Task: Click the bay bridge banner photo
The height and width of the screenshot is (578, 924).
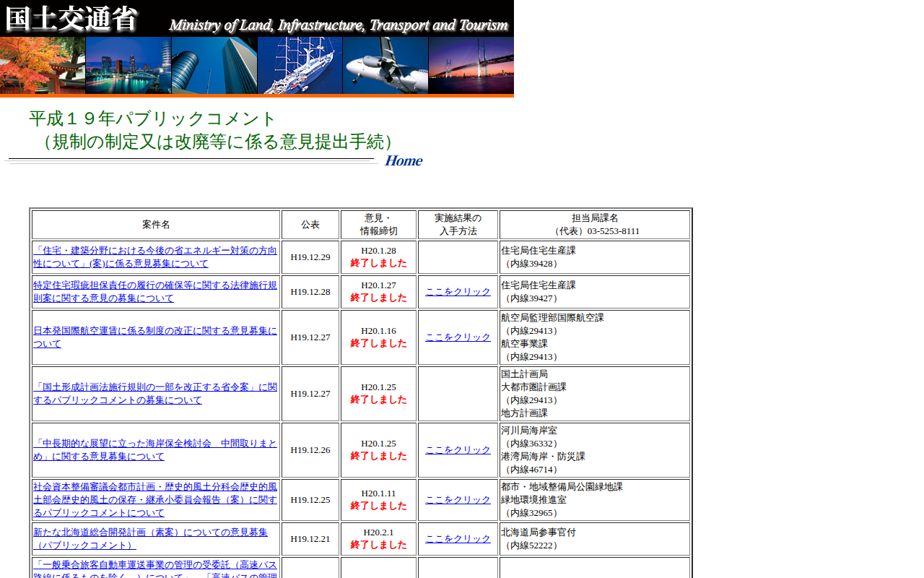Action: point(471,67)
